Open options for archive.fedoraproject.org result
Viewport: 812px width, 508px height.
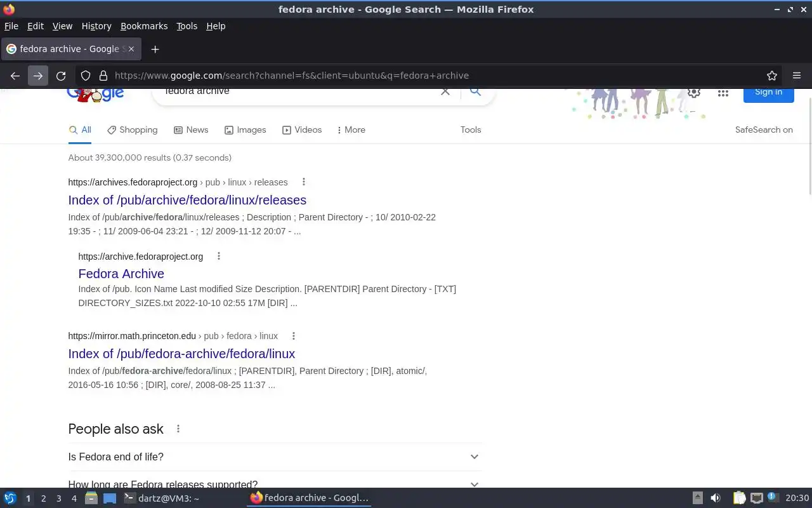click(x=219, y=257)
